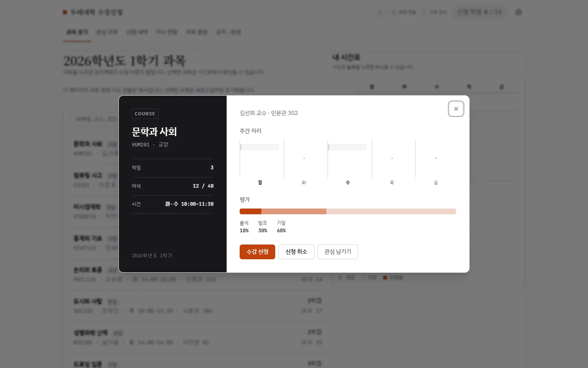The image size is (588, 368).
Task: Click 김선희 교수 · 인문관 302 text
Action: [269, 113]
